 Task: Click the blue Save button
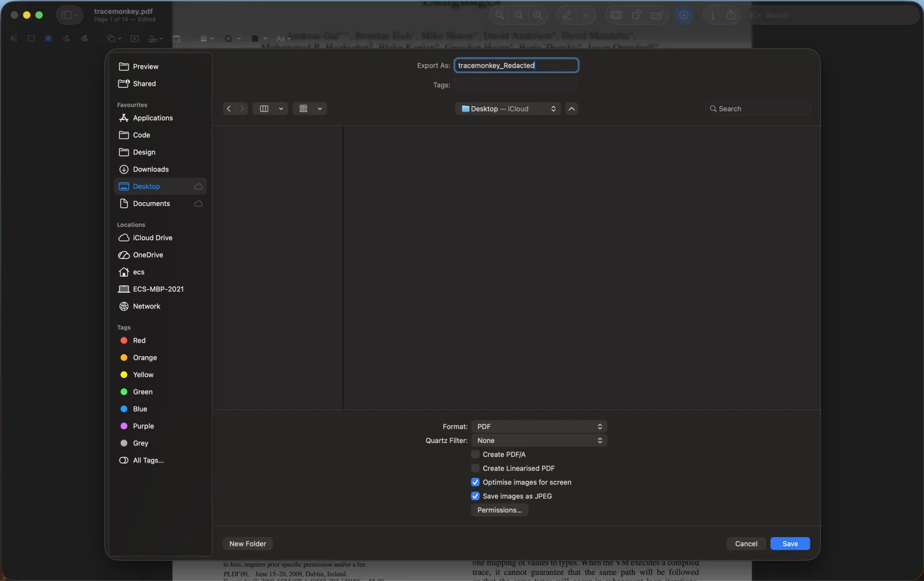[790, 543]
